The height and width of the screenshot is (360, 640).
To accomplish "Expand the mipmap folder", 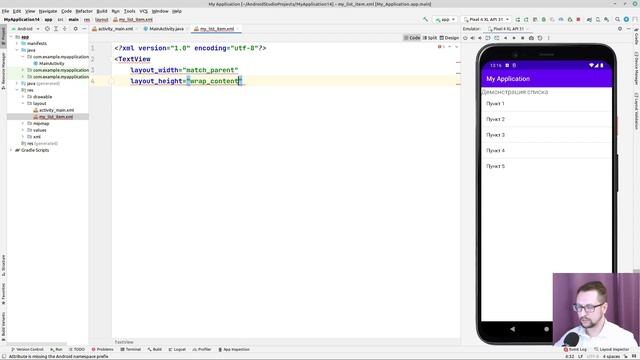I will click(23, 123).
